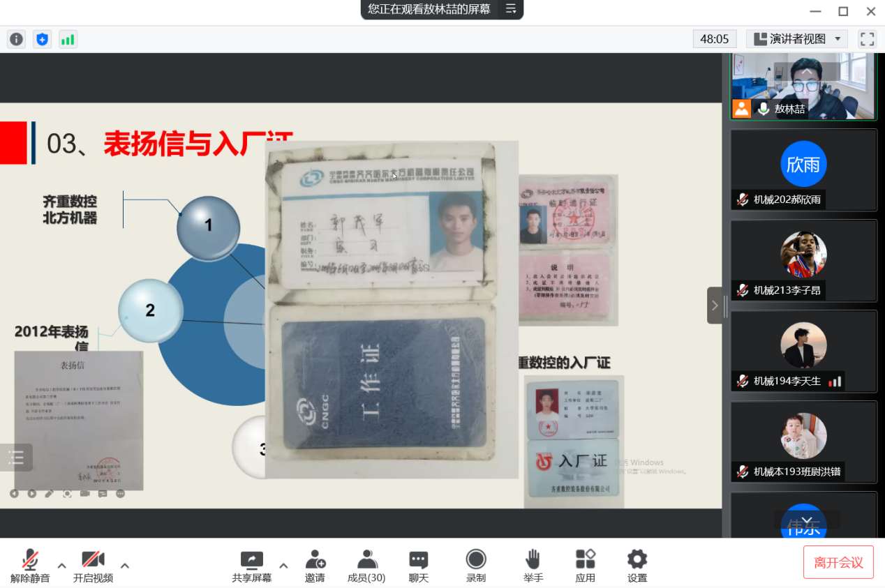Select 机械213李子昂 participant thumbnail
The width and height of the screenshot is (885, 588).
click(803, 260)
